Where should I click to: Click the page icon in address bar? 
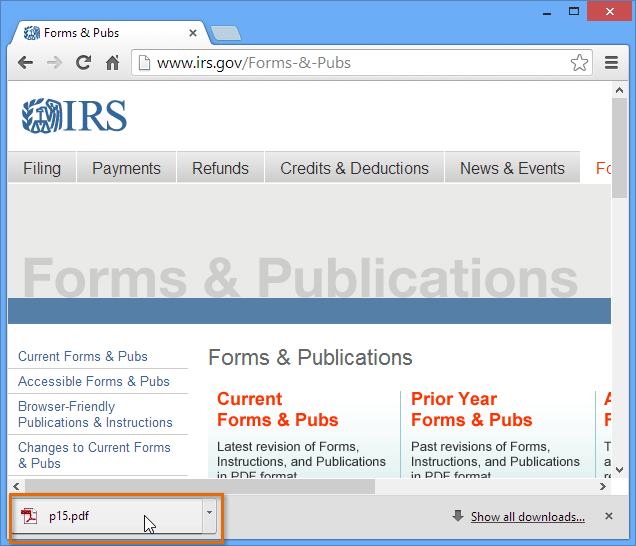click(x=144, y=63)
